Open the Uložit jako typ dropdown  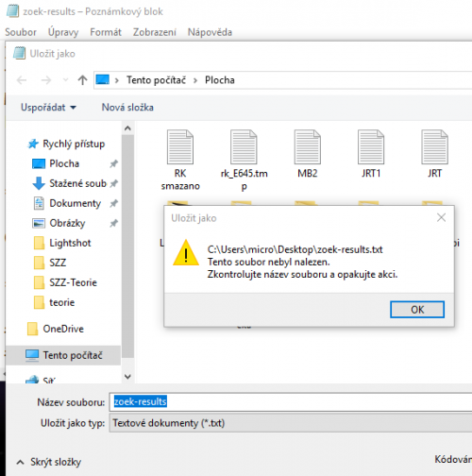[x=291, y=423]
